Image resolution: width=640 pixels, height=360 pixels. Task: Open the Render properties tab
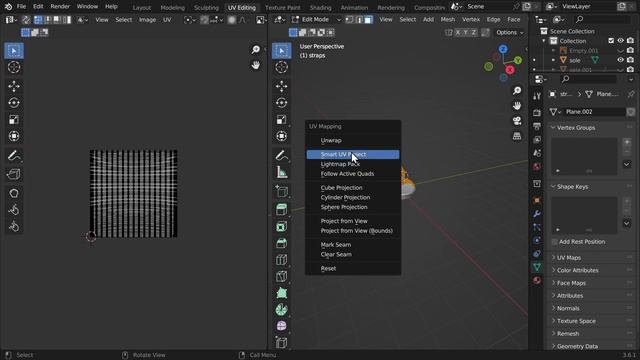click(537, 112)
